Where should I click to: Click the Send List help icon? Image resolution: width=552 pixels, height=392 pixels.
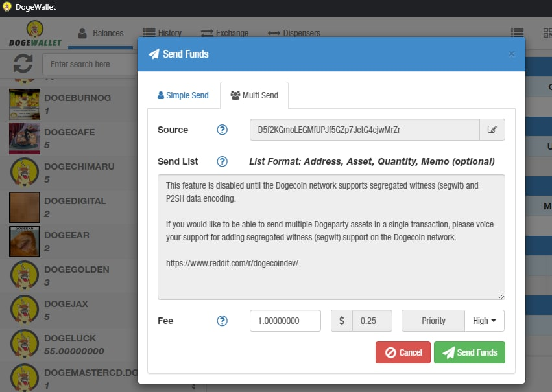tap(222, 161)
